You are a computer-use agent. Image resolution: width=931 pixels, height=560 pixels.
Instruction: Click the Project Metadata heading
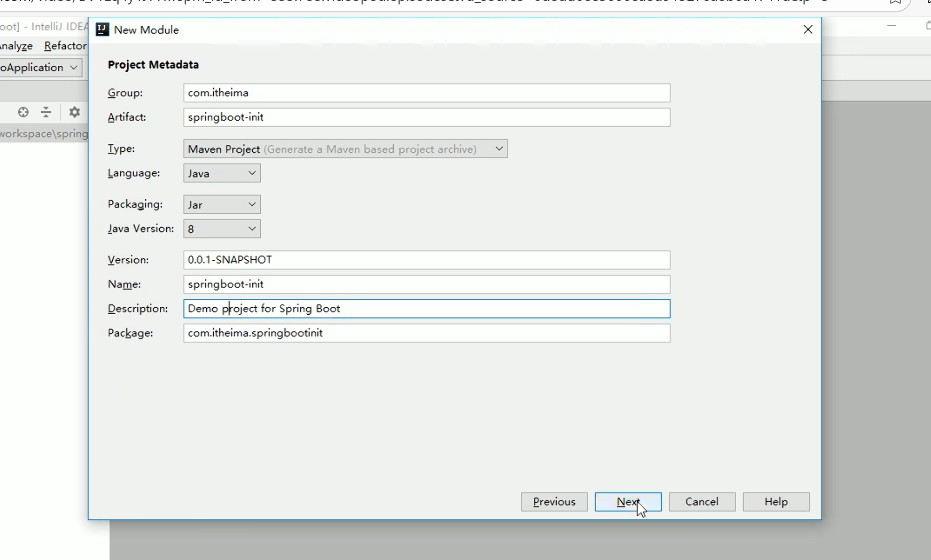tap(153, 65)
